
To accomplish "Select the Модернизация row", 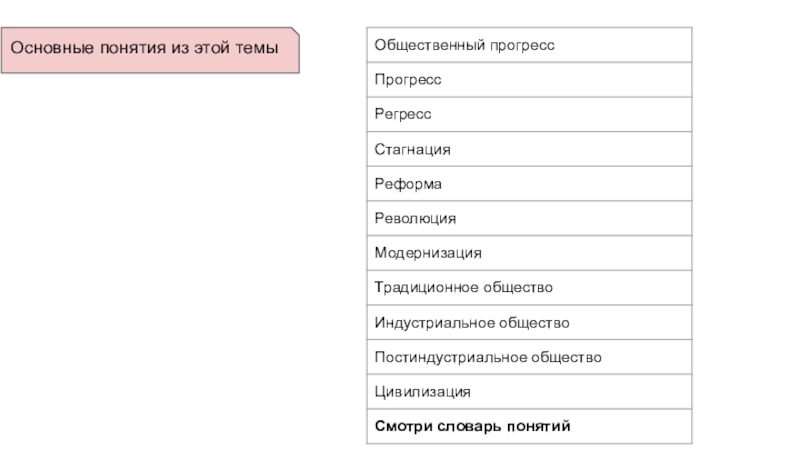I will (529, 253).
